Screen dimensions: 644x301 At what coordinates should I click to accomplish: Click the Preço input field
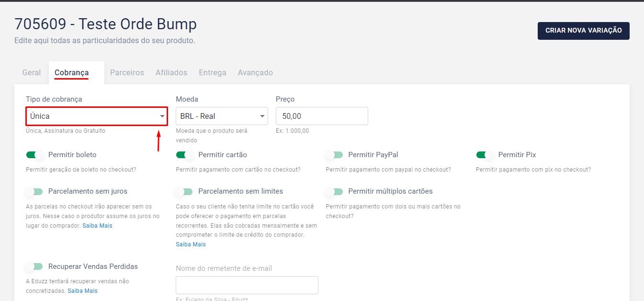[x=322, y=116]
